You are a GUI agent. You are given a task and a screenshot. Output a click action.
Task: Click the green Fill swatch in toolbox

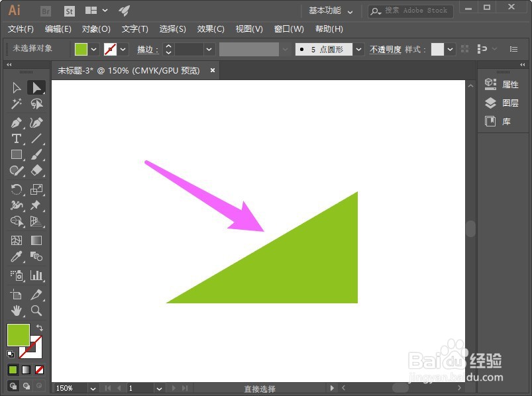[19, 334]
